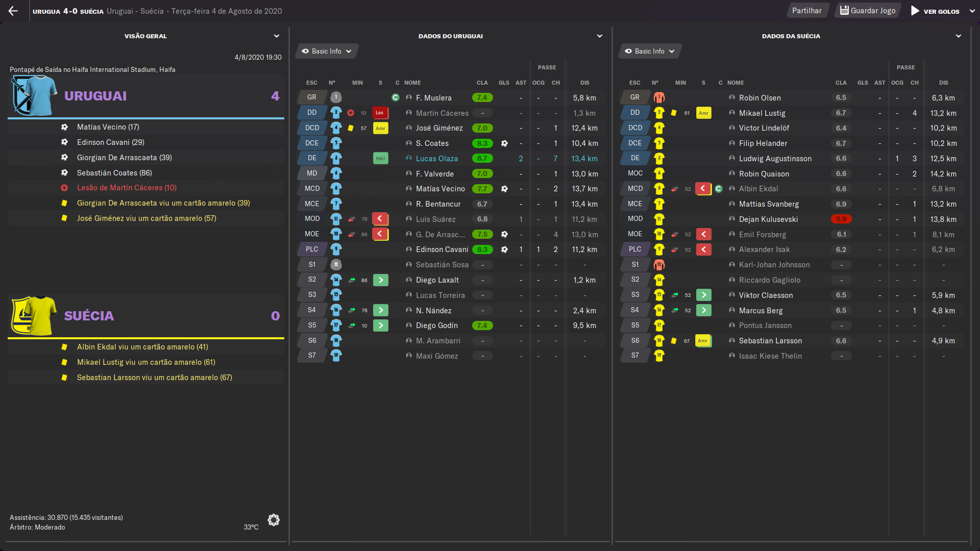Go back using the arrow icon

pos(13,11)
